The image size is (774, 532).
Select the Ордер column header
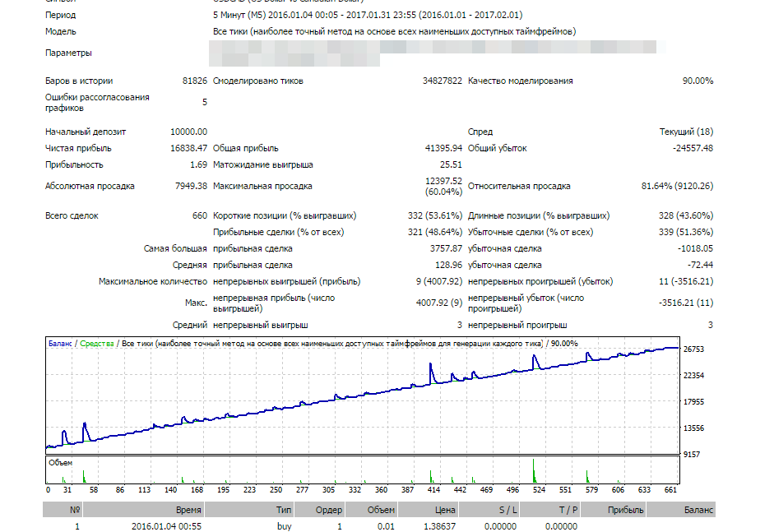click(x=329, y=510)
